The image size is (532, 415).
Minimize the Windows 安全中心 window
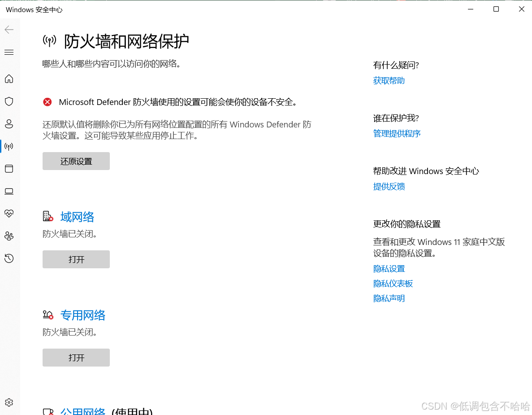pyautogui.click(x=471, y=9)
